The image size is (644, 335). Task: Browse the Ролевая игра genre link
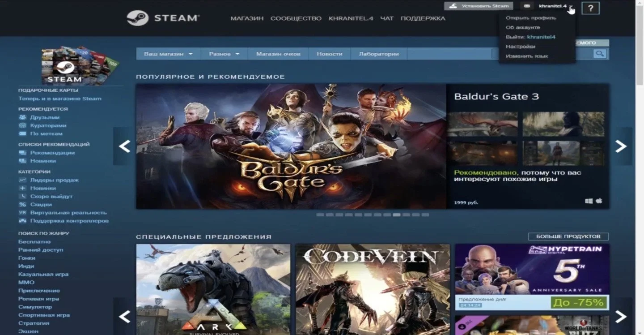38,299
